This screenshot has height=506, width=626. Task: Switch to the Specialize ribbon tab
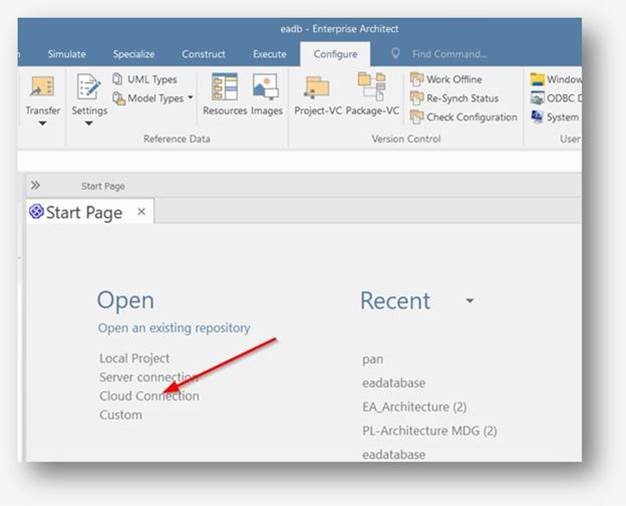tap(134, 54)
